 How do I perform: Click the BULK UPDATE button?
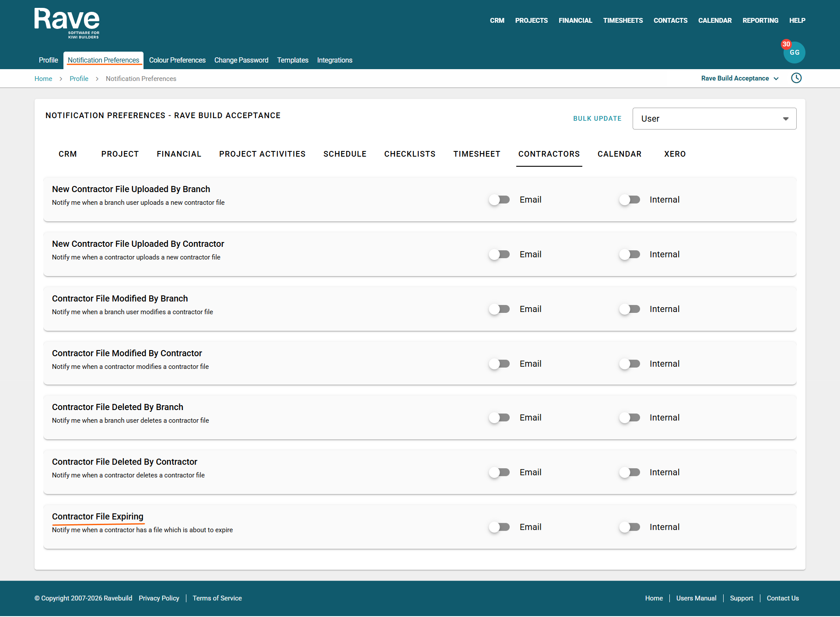597,119
